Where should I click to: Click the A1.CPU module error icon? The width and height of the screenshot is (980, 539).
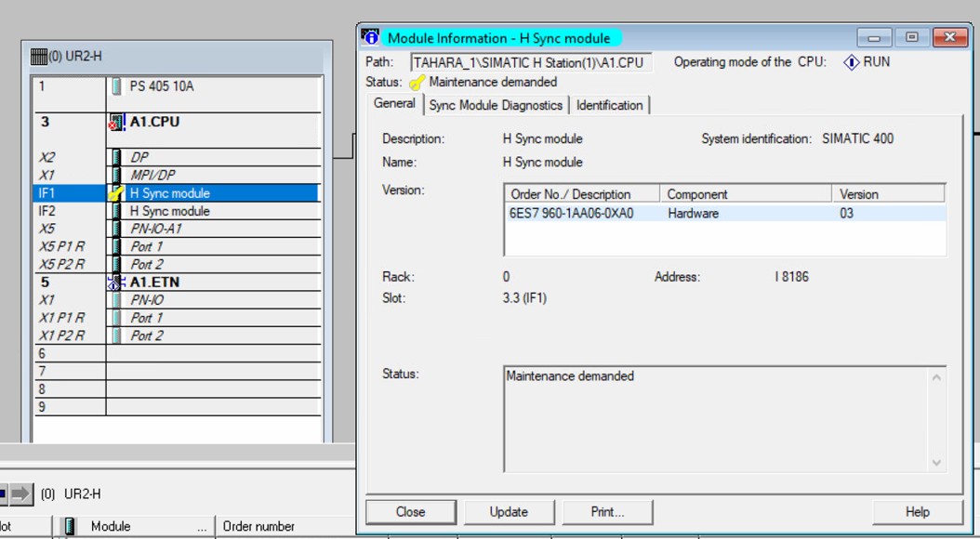pos(116,122)
